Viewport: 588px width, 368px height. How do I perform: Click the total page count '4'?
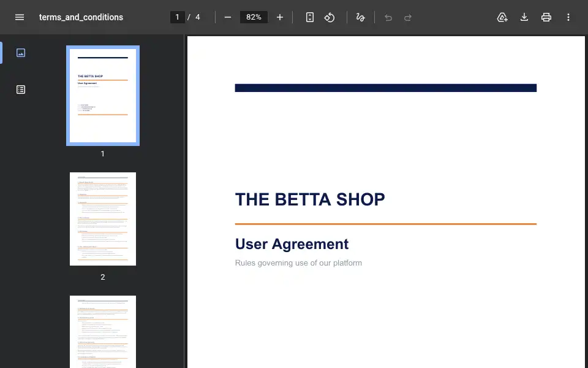click(198, 17)
